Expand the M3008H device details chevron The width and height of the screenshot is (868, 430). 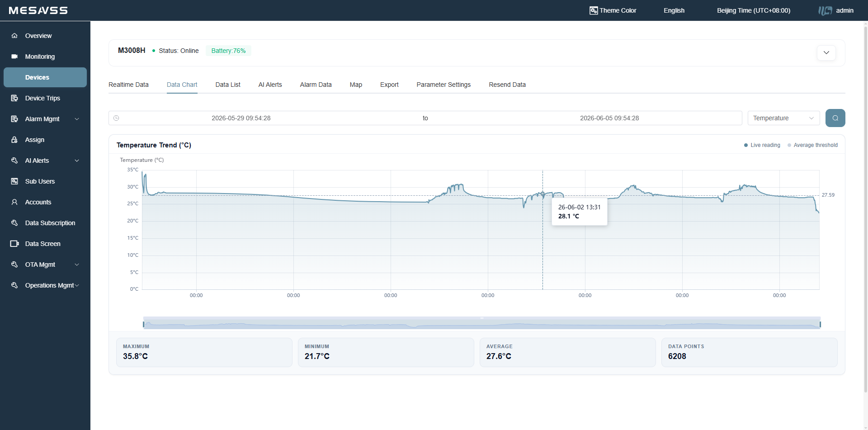coord(826,52)
